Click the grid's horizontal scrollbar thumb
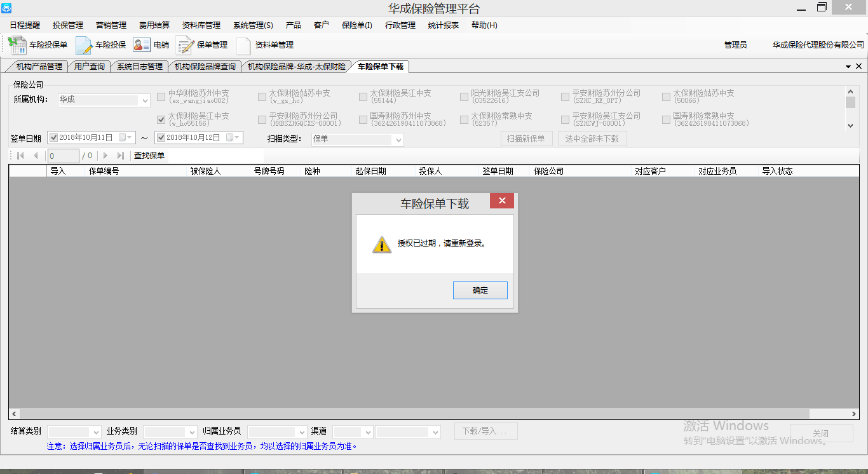Screen dimensions: 868x474 (x=414, y=414)
